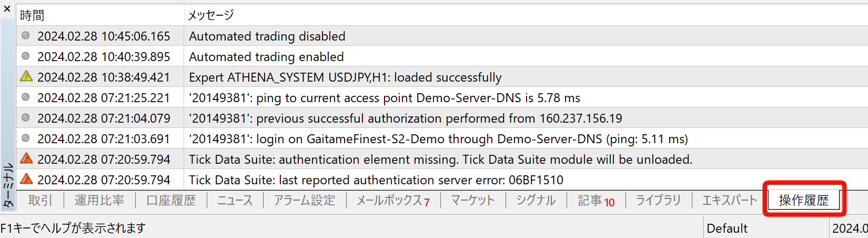Click error icon for server error 06BF1510
Viewport: 868px width, 238px height.
pyautogui.click(x=26, y=179)
